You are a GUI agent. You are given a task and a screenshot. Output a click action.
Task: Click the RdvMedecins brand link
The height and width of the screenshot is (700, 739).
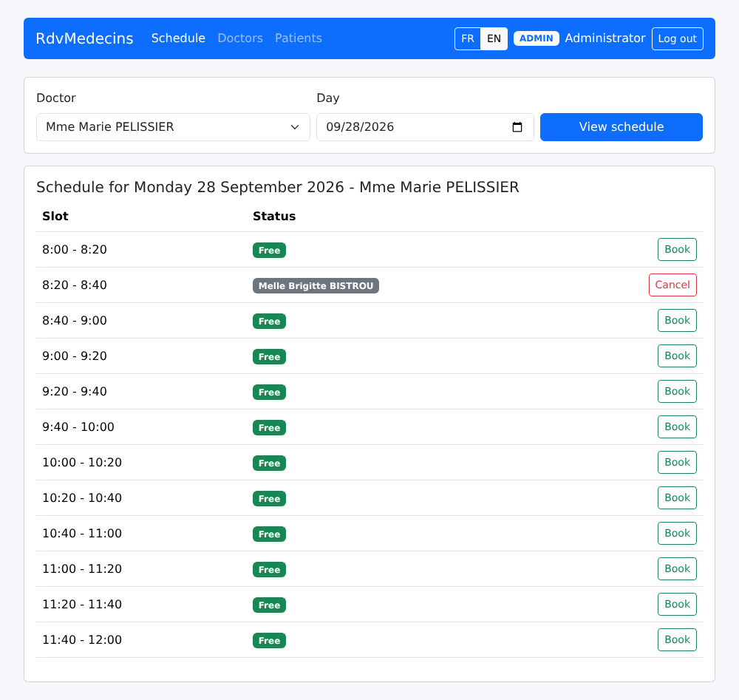click(x=84, y=38)
